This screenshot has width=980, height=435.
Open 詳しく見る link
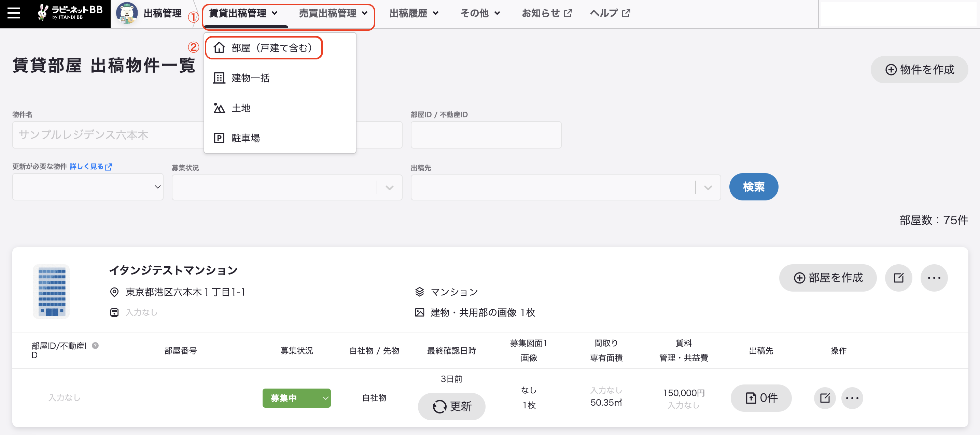point(91,167)
